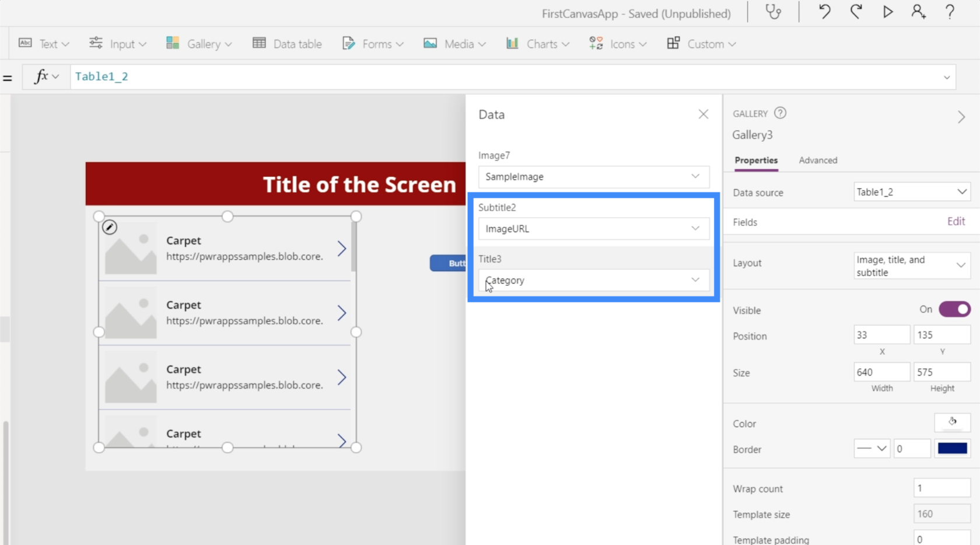Click the Edit fields link
Screen dimensions: 980x545
(x=956, y=221)
